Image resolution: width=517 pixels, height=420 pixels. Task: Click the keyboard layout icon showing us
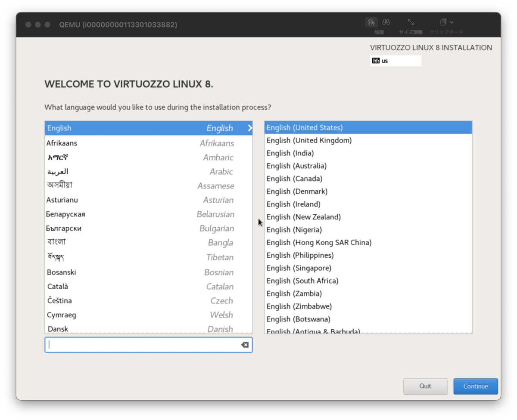[x=376, y=60]
